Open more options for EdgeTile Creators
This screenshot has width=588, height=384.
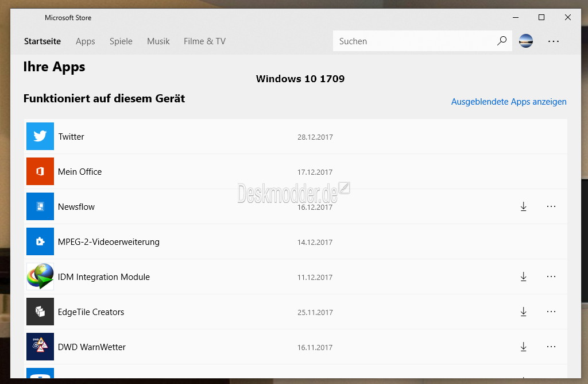point(551,312)
